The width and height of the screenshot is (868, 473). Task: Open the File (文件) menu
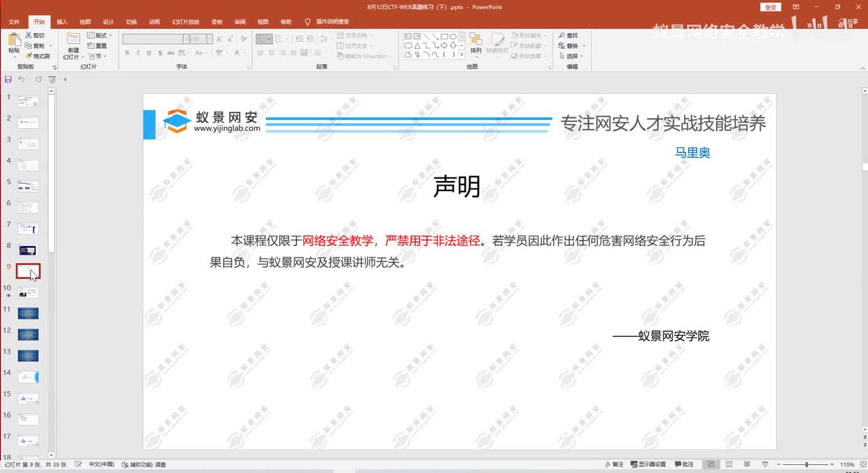(14, 22)
